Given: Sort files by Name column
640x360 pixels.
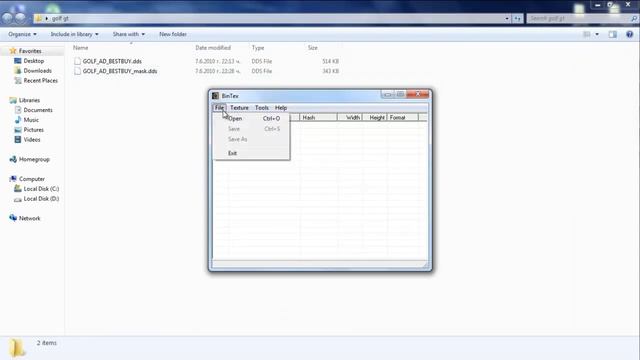Looking at the screenshot, I should pos(80,48).
